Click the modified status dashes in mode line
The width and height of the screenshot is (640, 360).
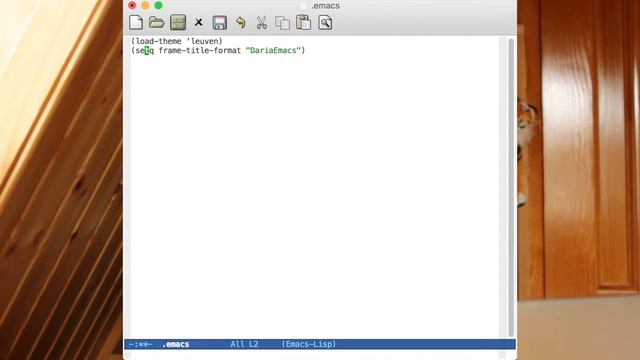(140, 344)
